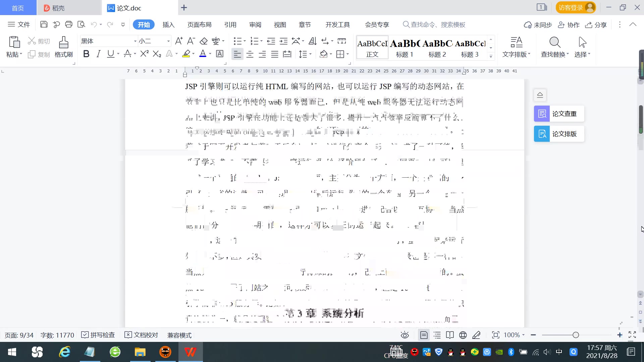The image size is (644, 362).
Task: Switch to reading layout view icon
Action: tap(450, 335)
